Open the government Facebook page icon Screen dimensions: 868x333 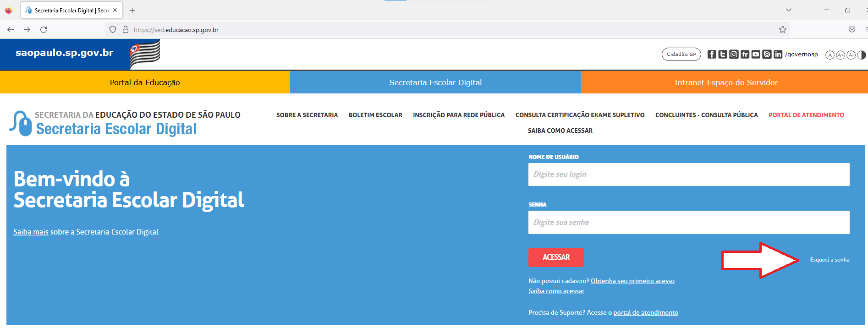click(712, 55)
